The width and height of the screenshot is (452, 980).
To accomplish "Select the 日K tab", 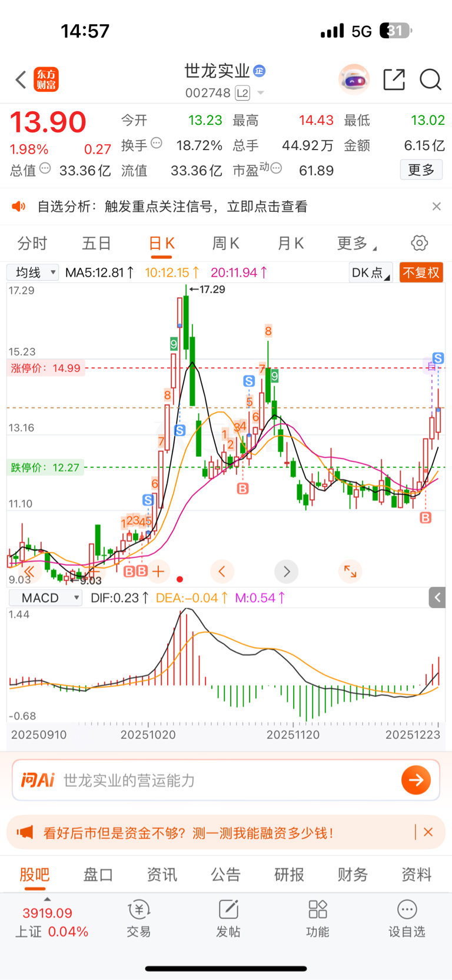I will [162, 243].
